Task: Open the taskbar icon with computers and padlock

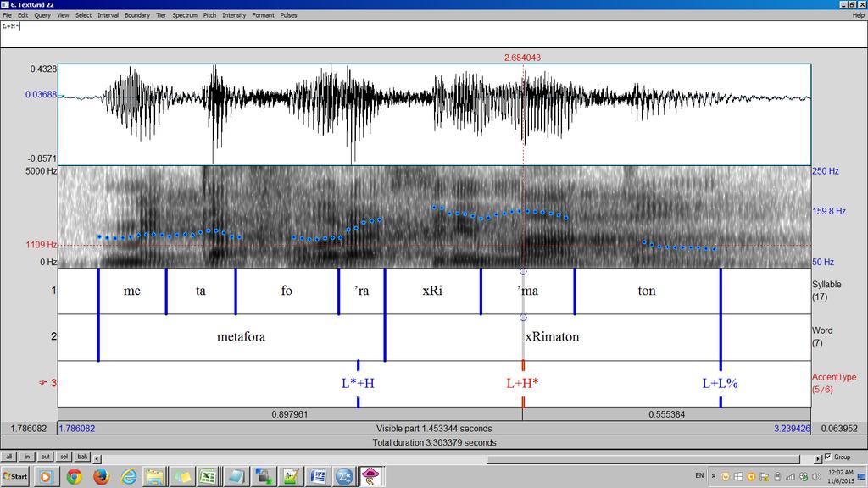Action: [x=264, y=476]
